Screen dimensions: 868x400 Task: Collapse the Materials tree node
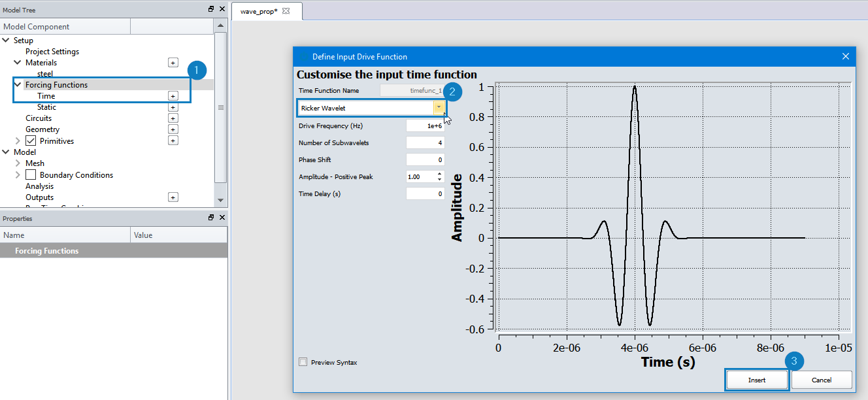pos(18,63)
